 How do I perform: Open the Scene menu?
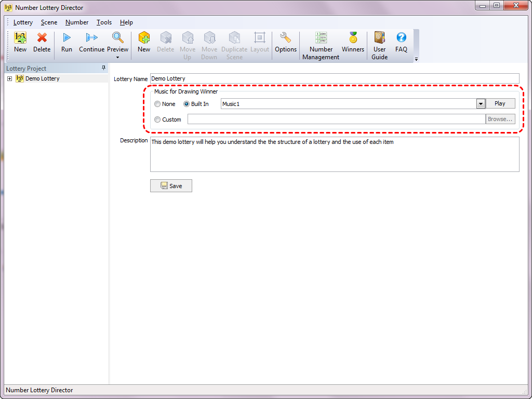[x=49, y=22]
